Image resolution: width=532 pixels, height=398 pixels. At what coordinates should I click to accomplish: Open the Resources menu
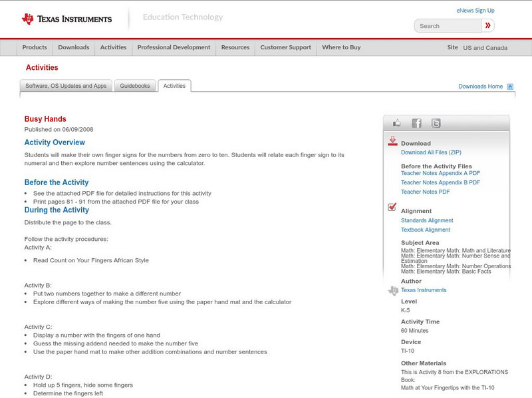tap(235, 47)
